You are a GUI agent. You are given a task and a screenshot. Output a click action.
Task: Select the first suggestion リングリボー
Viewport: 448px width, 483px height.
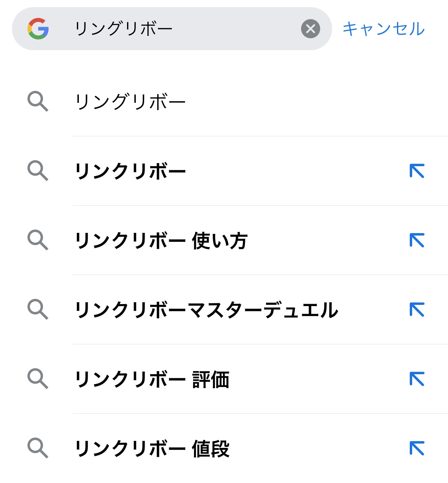click(x=130, y=102)
